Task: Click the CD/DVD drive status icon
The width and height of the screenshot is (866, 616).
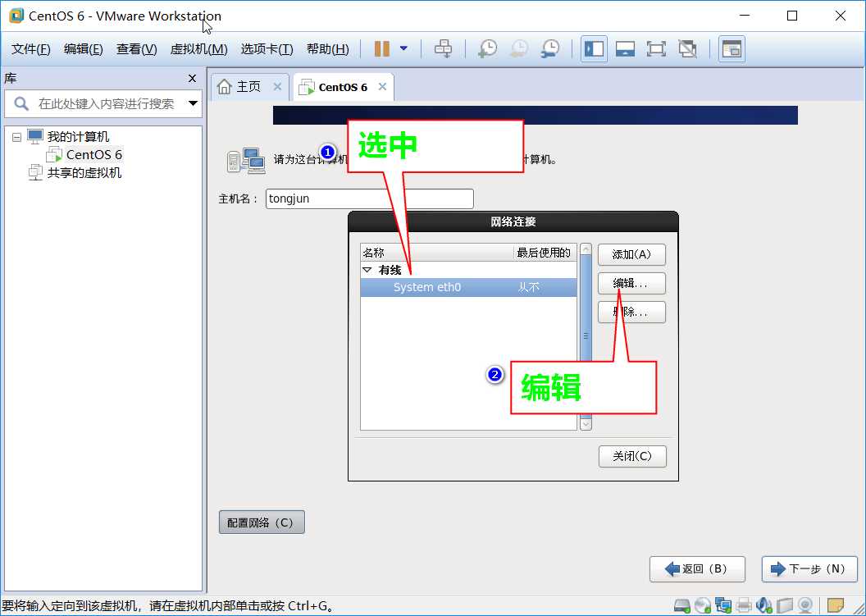Action: pyautogui.click(x=703, y=605)
